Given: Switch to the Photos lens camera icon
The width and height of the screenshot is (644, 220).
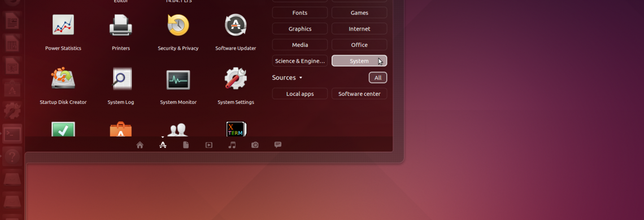Looking at the screenshot, I should (255, 145).
